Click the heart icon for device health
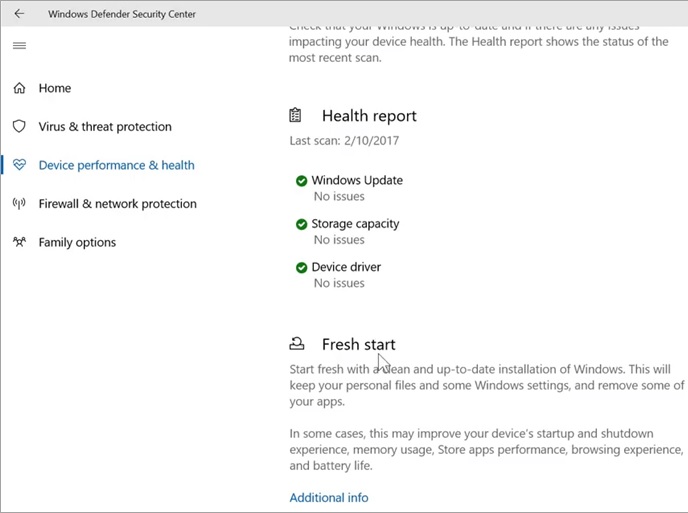Viewport: 688px width, 513px height. 19,165
